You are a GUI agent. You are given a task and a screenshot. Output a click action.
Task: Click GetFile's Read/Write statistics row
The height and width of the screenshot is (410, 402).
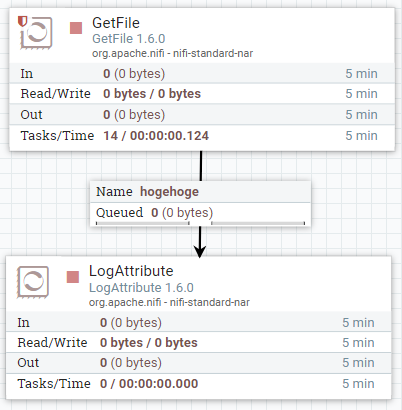click(202, 94)
